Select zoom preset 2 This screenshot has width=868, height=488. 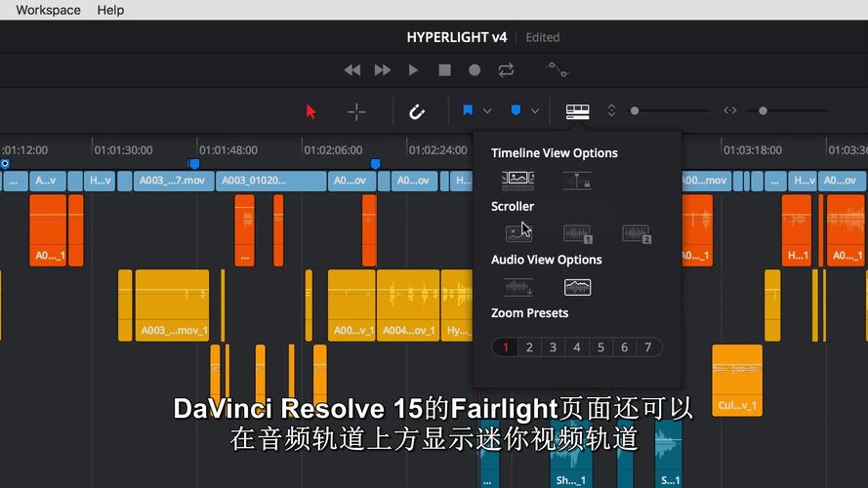tap(529, 347)
